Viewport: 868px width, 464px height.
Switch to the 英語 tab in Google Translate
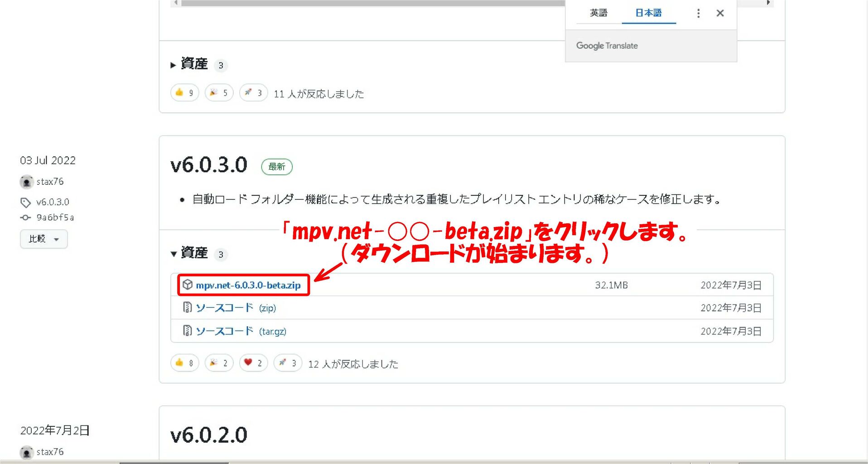(598, 13)
